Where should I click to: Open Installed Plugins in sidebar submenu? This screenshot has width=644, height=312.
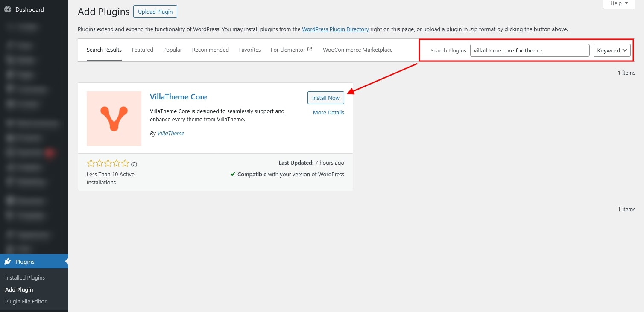click(25, 278)
